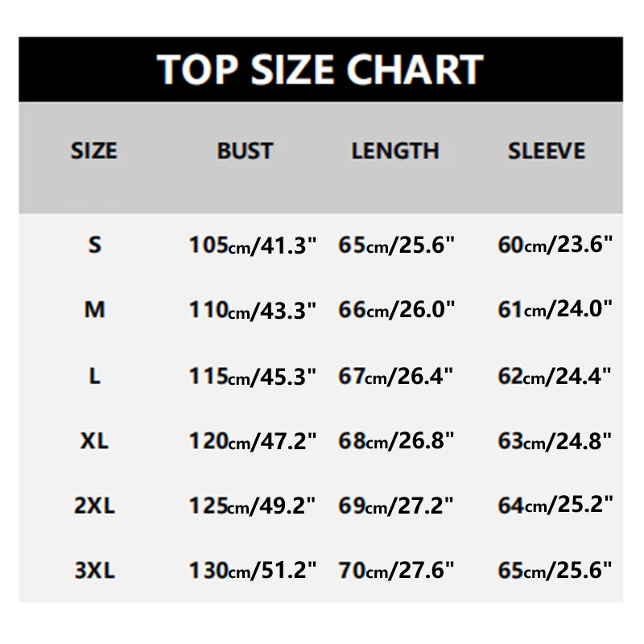Select the 2XL size row label
The width and height of the screenshot is (644, 644).
[95, 506]
